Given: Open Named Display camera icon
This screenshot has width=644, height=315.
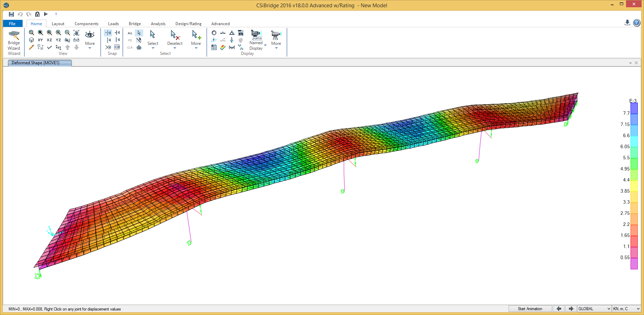Looking at the screenshot, I should point(256,35).
